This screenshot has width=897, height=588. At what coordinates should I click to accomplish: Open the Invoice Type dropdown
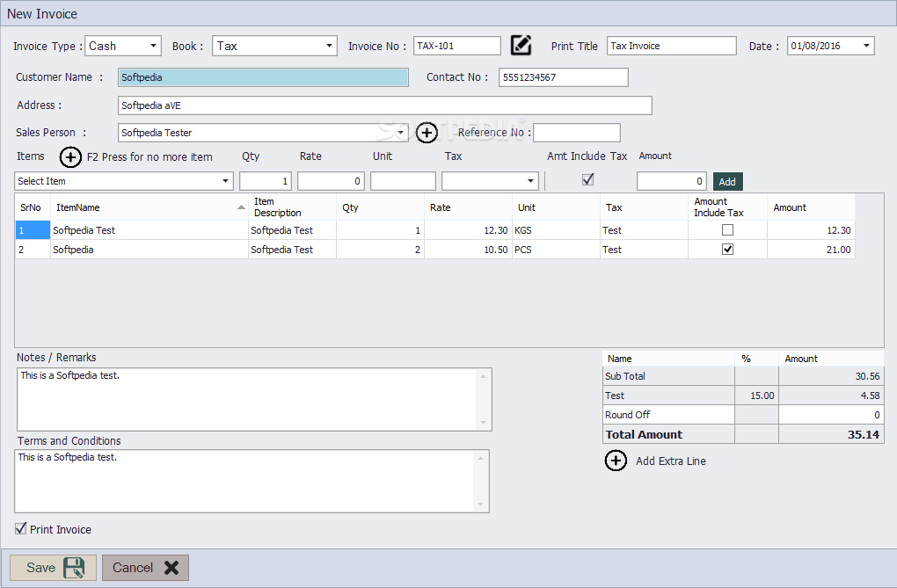pyautogui.click(x=153, y=46)
